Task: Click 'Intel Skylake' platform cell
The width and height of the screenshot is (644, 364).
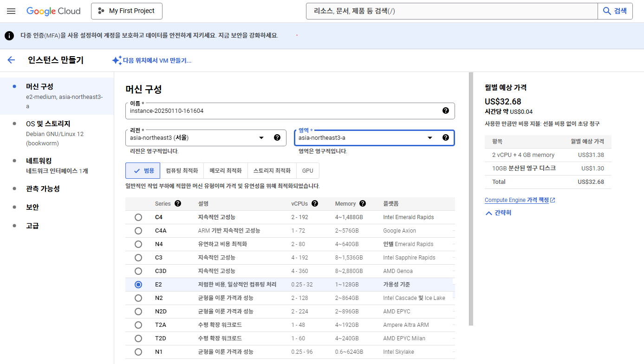Action: [x=399, y=352]
